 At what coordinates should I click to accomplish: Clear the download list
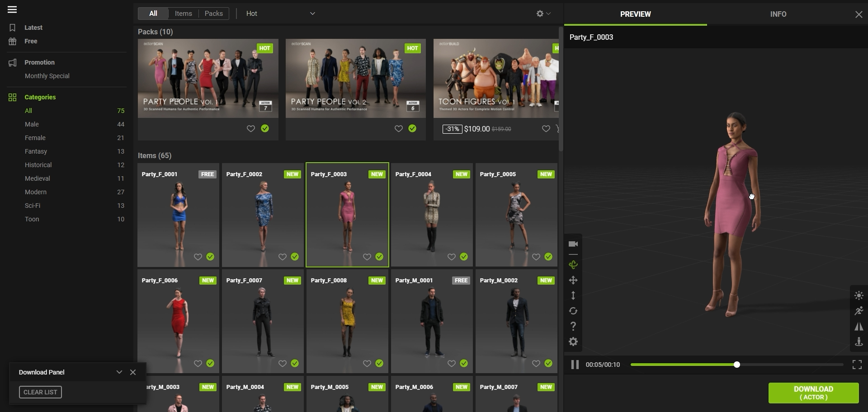point(40,392)
